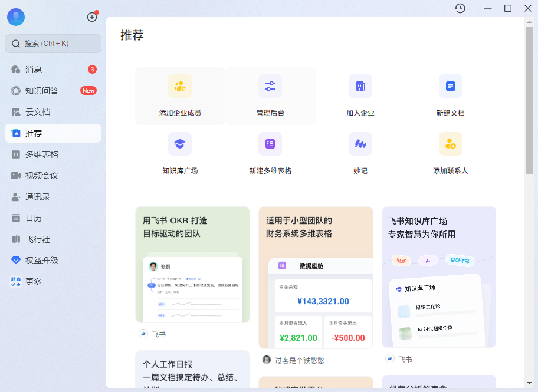
Task: Click the 新建多维表格 icon
Action: click(x=270, y=144)
